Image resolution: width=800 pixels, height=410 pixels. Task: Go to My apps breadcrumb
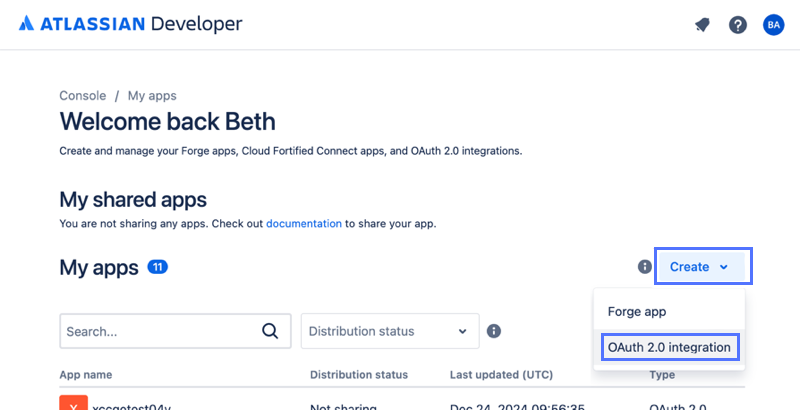152,96
